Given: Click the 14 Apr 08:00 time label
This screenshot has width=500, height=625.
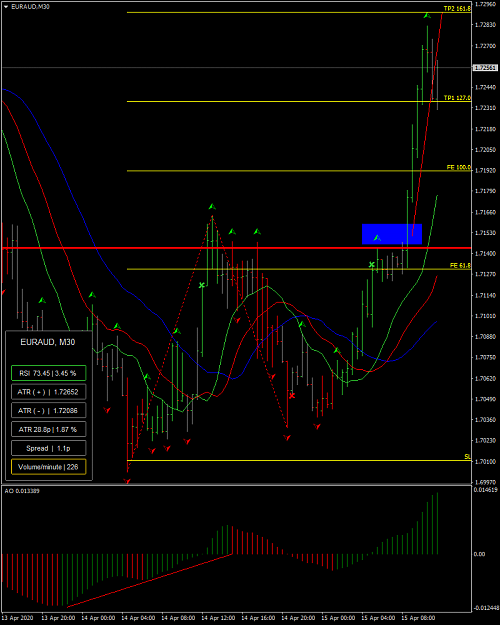Looking at the screenshot, I should pos(178,618).
